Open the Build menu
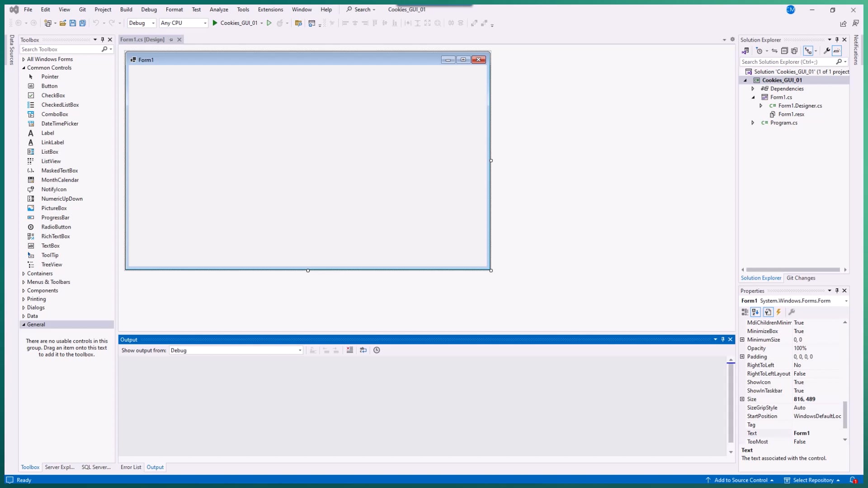Screen dimensions: 868x488 (x=126, y=9)
